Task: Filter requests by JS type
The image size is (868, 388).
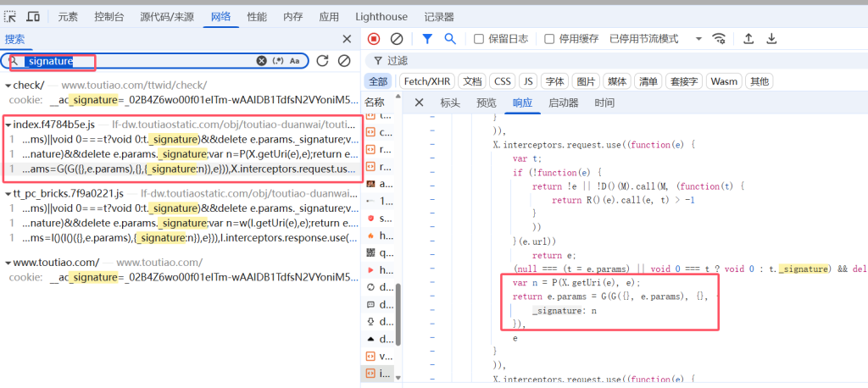Action: coord(528,81)
